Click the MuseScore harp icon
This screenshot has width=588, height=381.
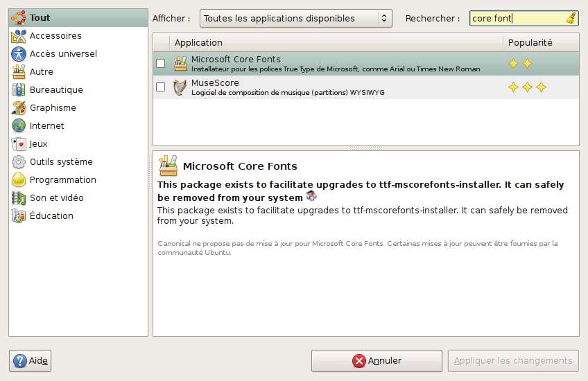[x=180, y=87]
